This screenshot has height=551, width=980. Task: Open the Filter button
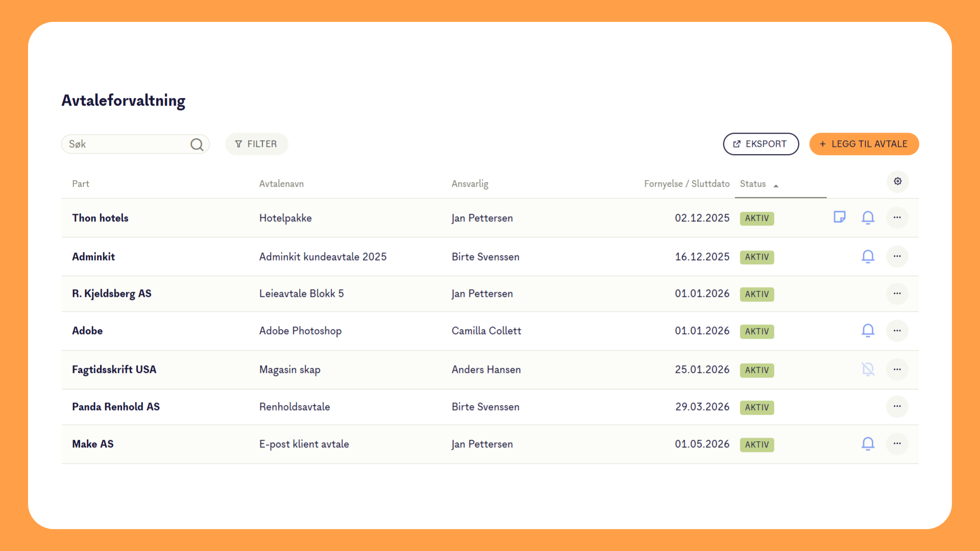point(256,144)
